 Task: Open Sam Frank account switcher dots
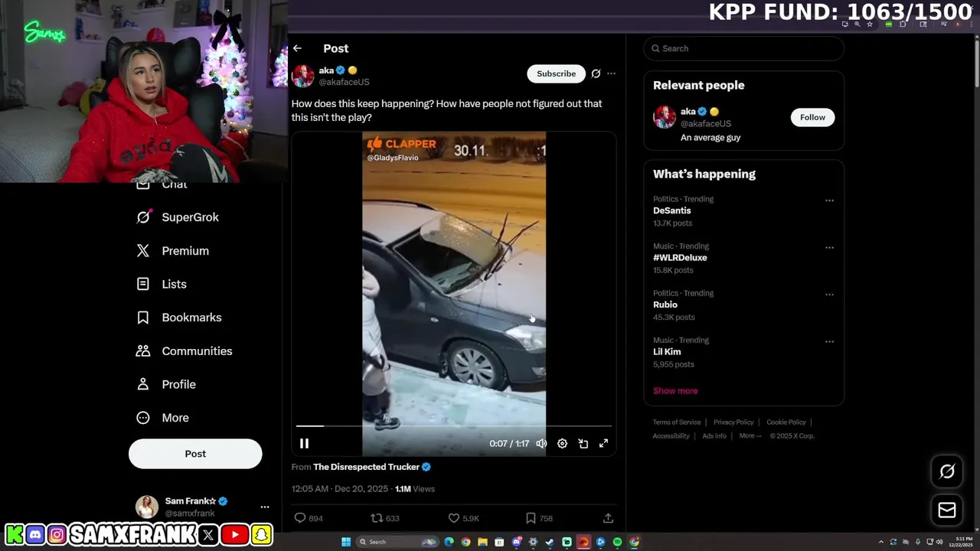(265, 507)
